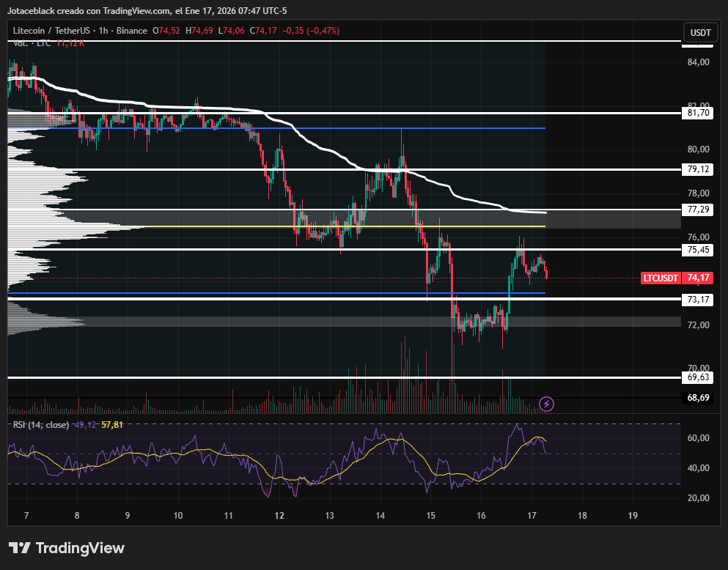This screenshot has height=570, width=728.
Task: Click date 15 on the time axis
Action: 431,516
